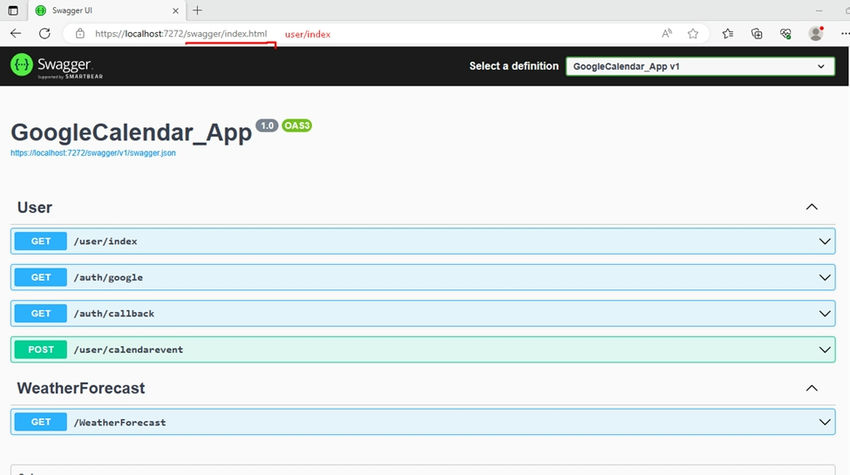Open the Favorites list icon
This screenshot has height=475, width=850.
point(727,34)
